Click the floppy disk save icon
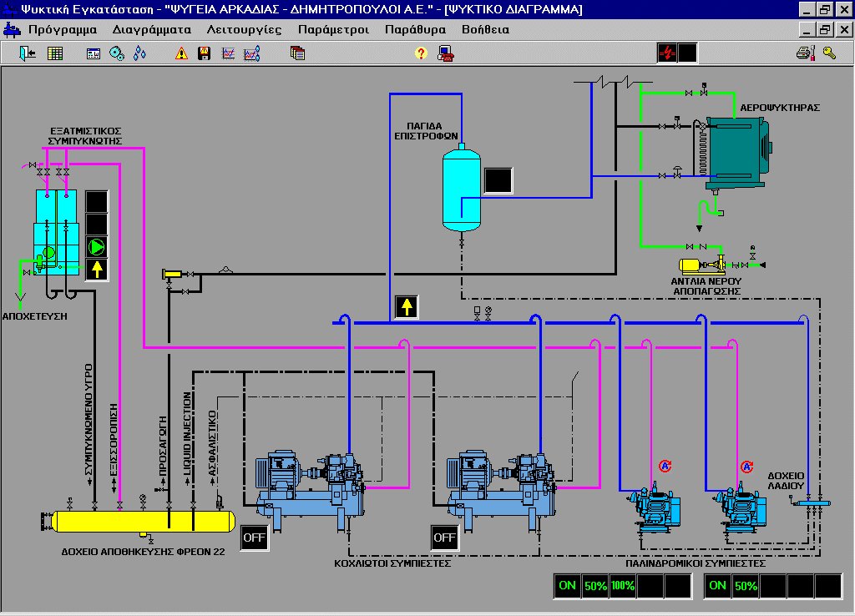 point(204,53)
